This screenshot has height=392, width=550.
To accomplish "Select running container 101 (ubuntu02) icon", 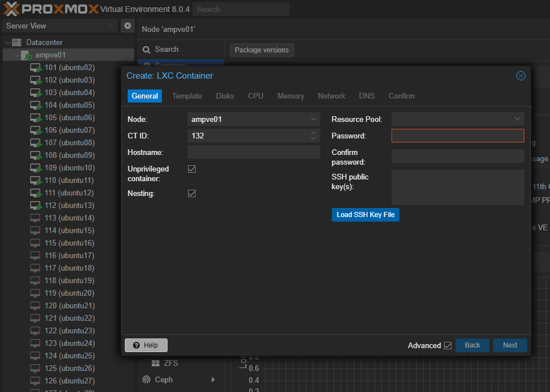I will point(36,68).
